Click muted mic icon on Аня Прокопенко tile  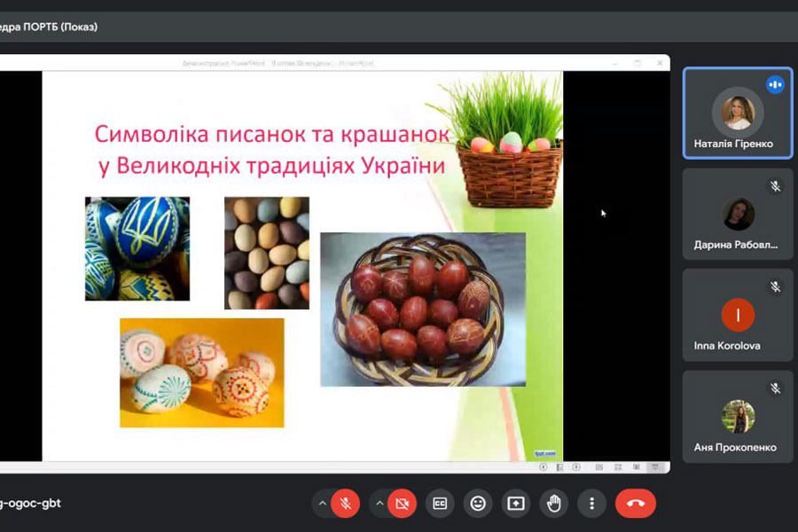775,388
